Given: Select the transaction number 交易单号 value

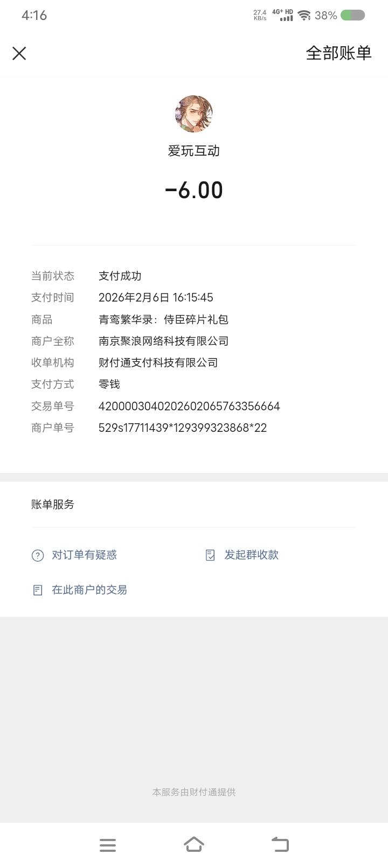Looking at the screenshot, I should 189,406.
